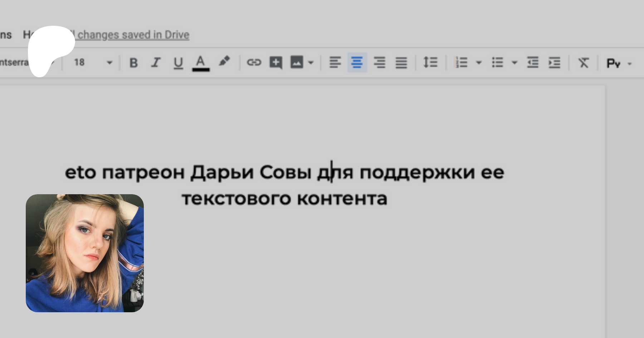The height and width of the screenshot is (338, 644).
Task: Click the clear formatting icon
Action: [x=583, y=63]
